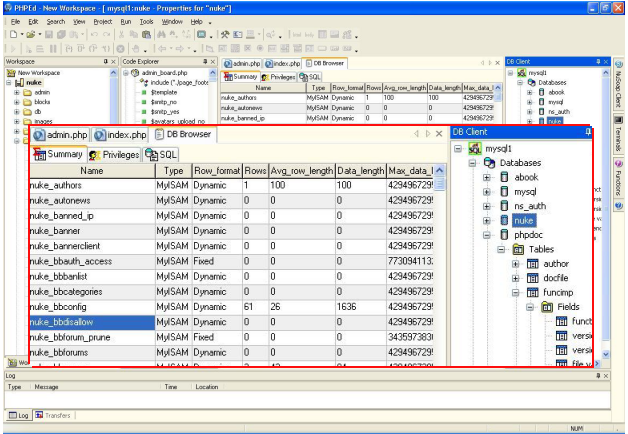Viewport: 628px width, 434px height.
Task: Switch to the Transfers tab at bottom
Action: (53, 415)
